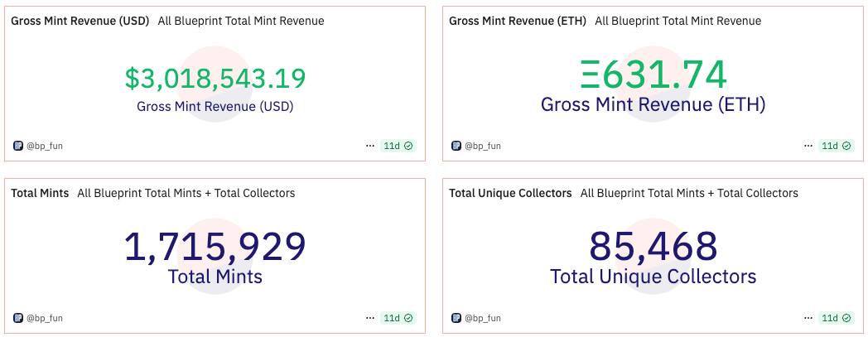Click the bp_fun avatar icon in ETH revenue panel
Screen dimensions: 868x337
[456, 146]
